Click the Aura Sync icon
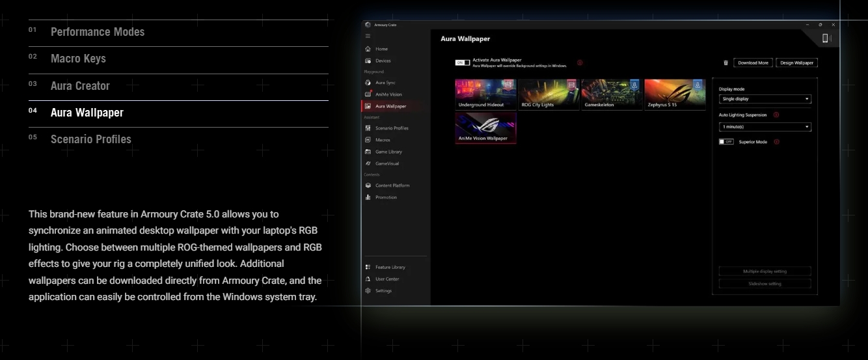 pyautogui.click(x=368, y=83)
